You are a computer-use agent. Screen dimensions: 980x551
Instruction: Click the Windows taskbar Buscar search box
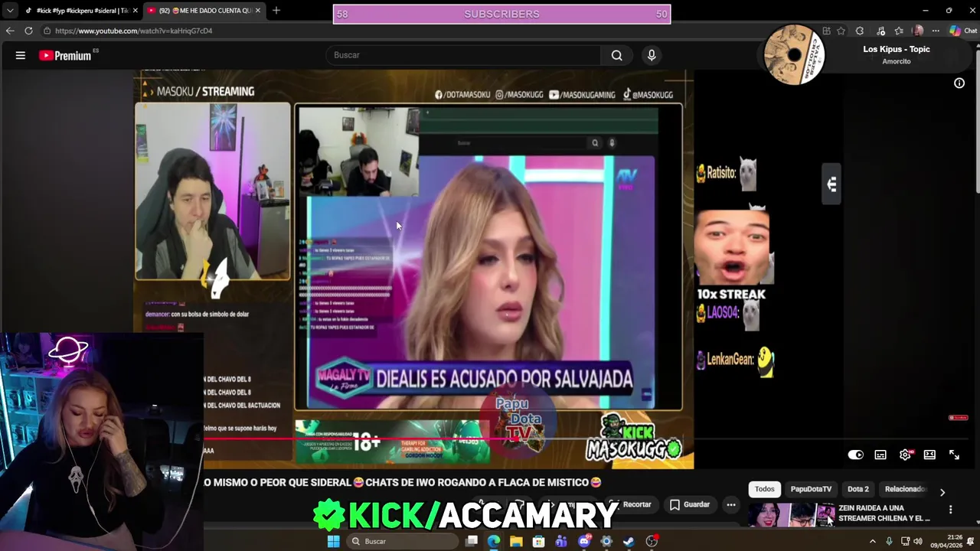[x=401, y=541]
